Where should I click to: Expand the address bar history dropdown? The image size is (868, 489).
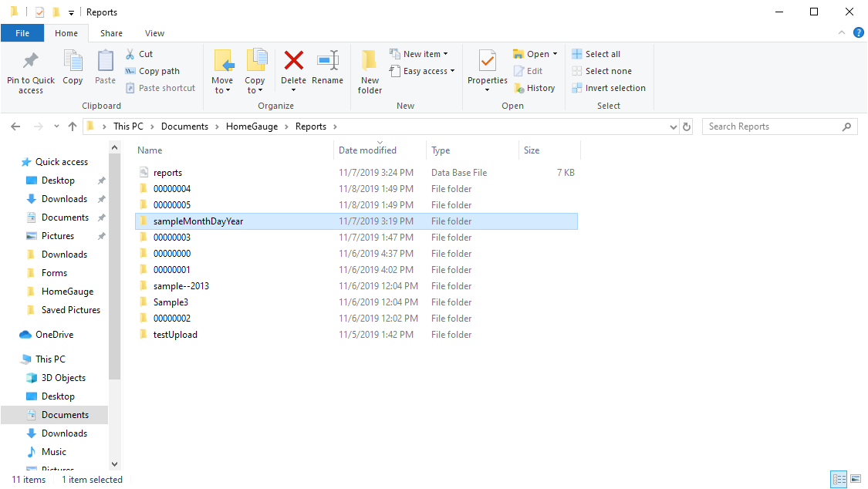pos(674,126)
